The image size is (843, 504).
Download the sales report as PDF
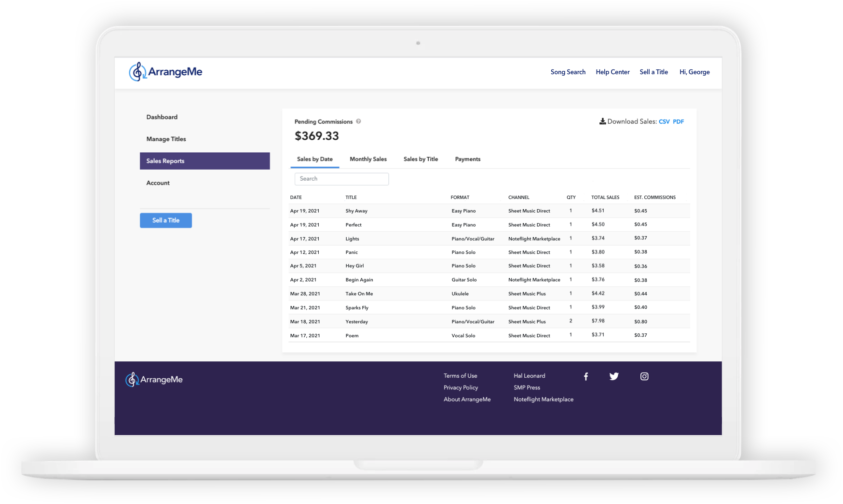(x=679, y=121)
